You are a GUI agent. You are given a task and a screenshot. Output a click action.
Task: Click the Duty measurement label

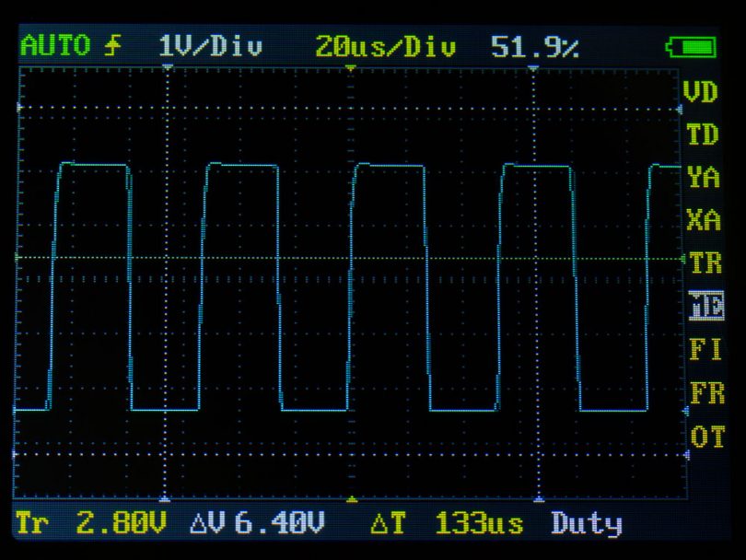[587, 524]
